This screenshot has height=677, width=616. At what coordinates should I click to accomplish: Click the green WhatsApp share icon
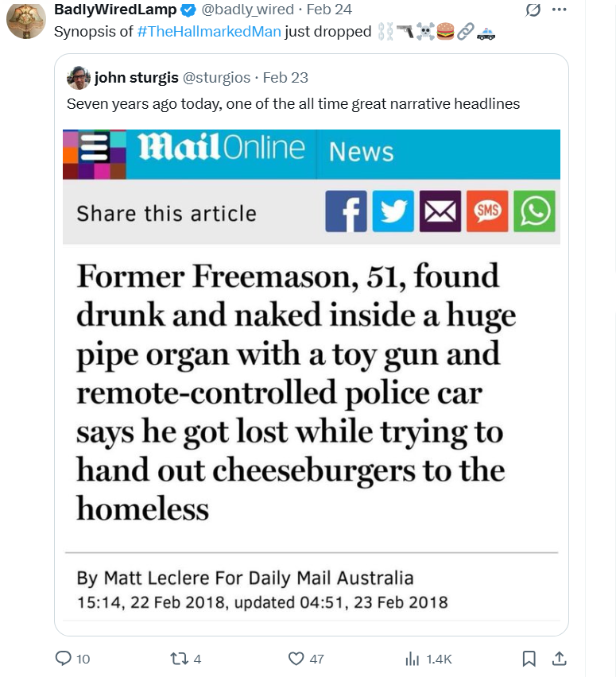(534, 211)
